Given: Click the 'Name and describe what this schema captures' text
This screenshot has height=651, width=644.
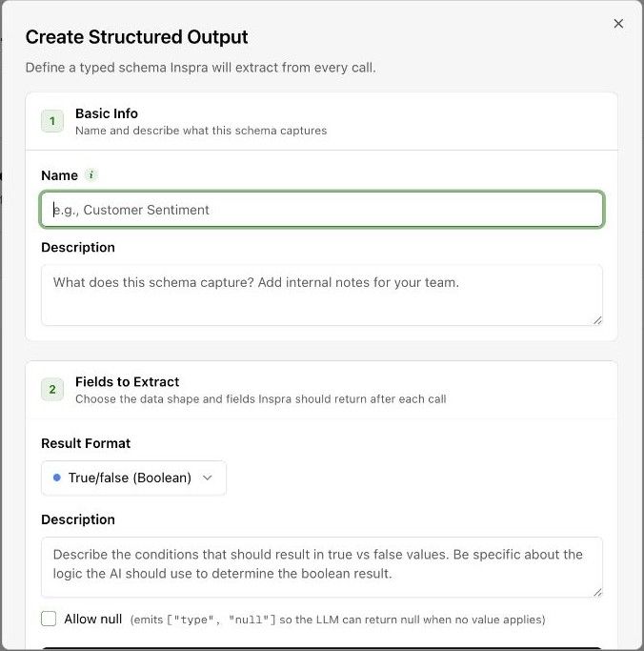Looking at the screenshot, I should tap(201, 131).
